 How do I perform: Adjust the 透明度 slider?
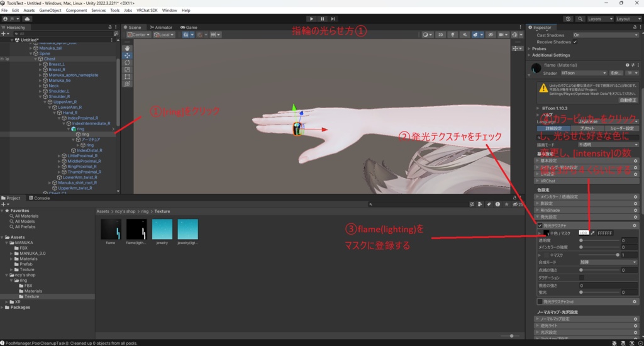pyautogui.click(x=599, y=240)
